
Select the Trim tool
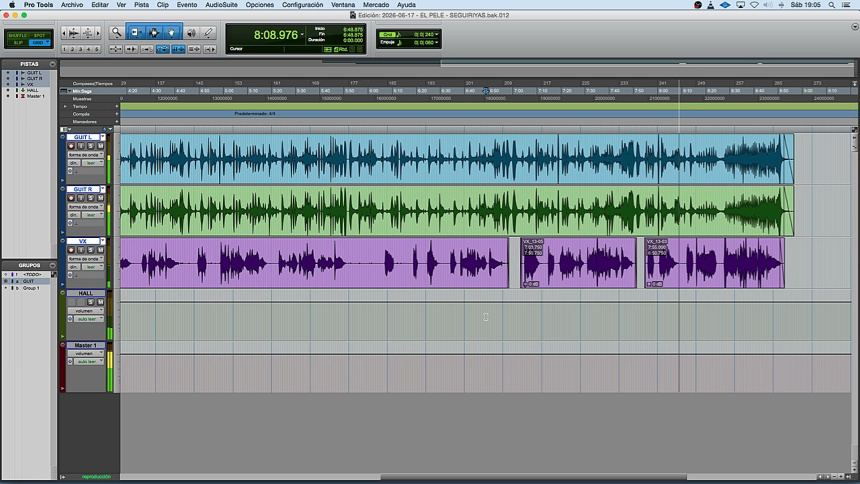[136, 33]
